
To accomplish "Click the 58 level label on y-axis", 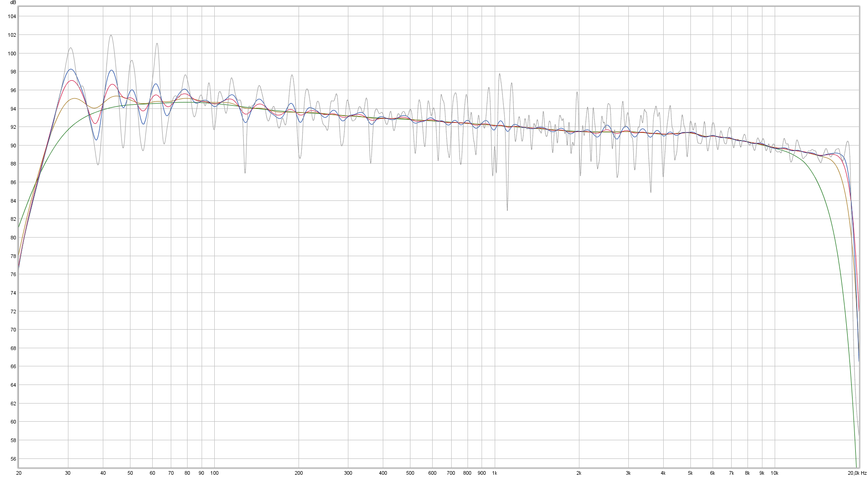I will [x=13, y=440].
